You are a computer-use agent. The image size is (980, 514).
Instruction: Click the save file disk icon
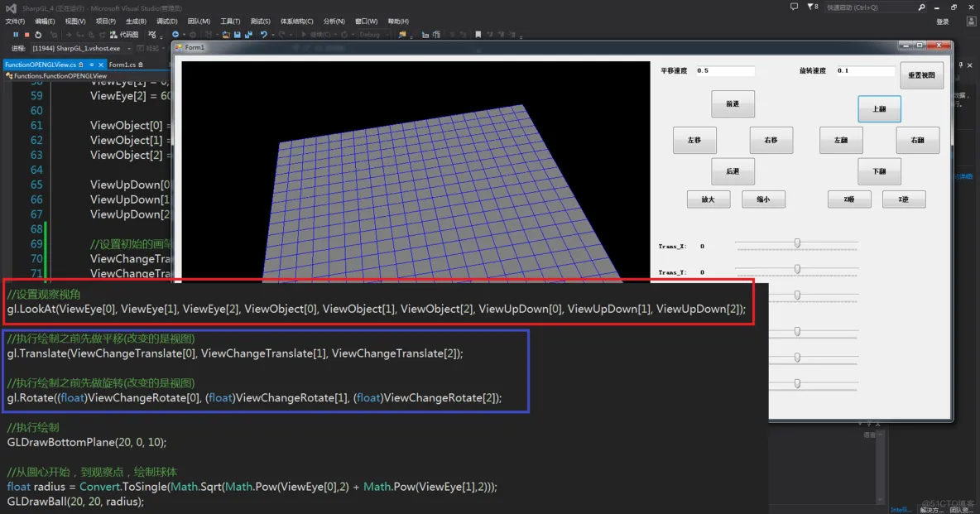[238, 35]
